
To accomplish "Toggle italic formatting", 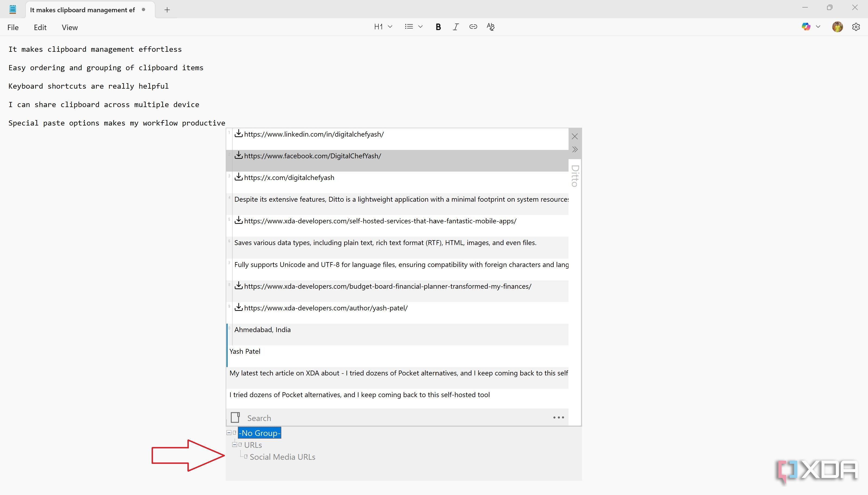I will click(x=456, y=27).
